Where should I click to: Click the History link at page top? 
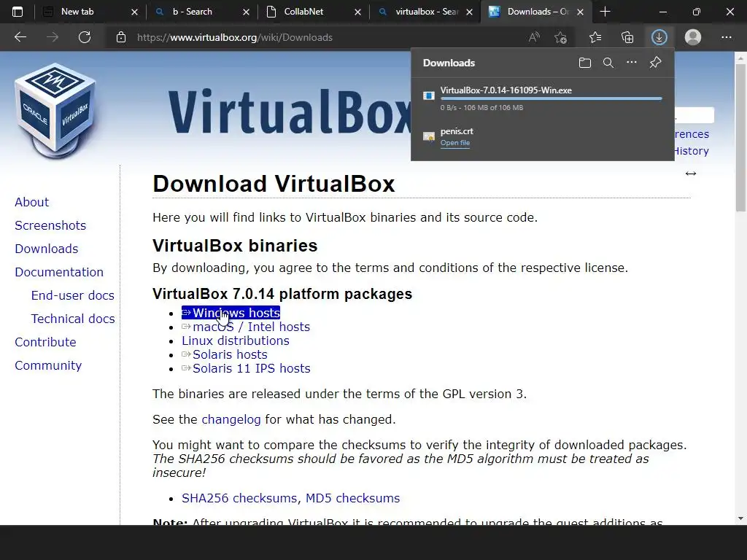click(x=692, y=151)
